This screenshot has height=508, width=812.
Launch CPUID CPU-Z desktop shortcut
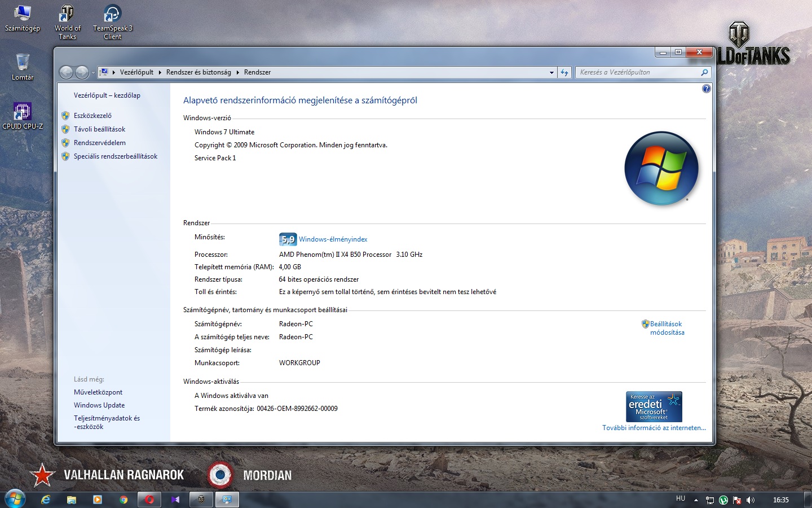click(x=23, y=116)
